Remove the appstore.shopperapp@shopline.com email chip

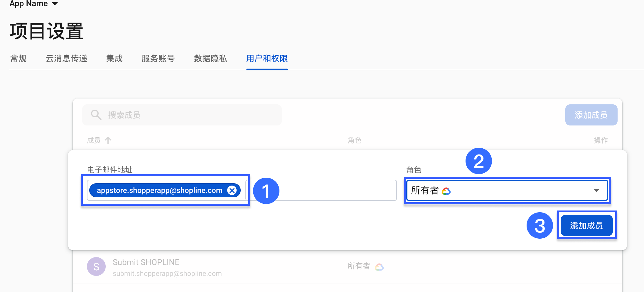232,190
